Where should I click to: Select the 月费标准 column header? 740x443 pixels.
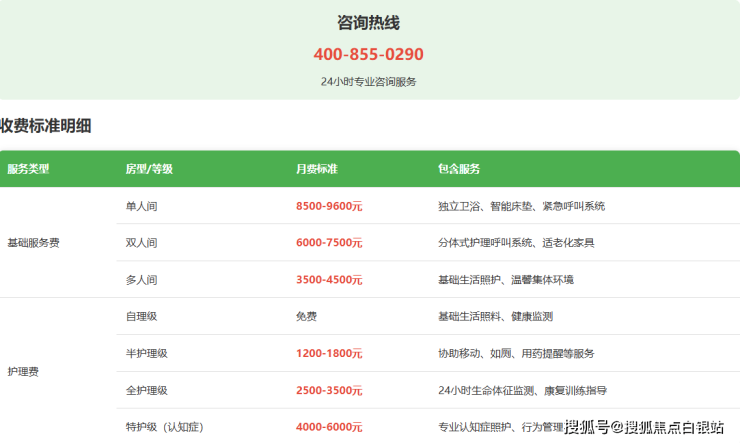pyautogui.click(x=316, y=169)
